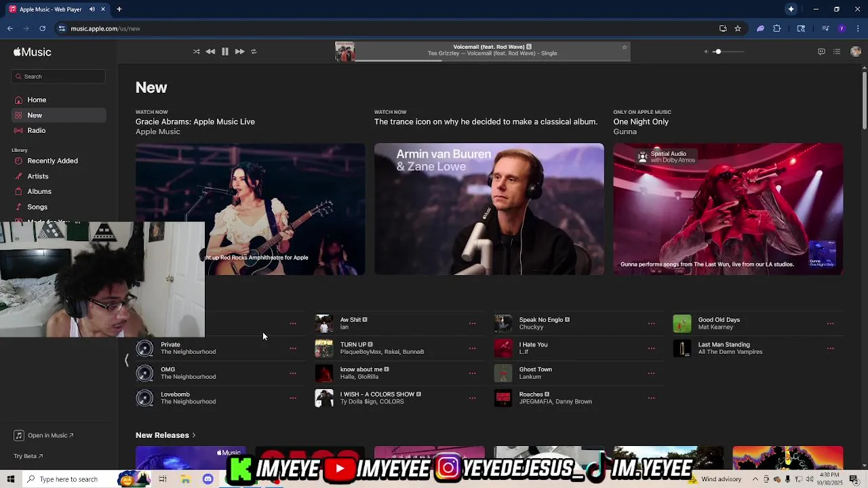Select New in the sidebar

point(59,115)
